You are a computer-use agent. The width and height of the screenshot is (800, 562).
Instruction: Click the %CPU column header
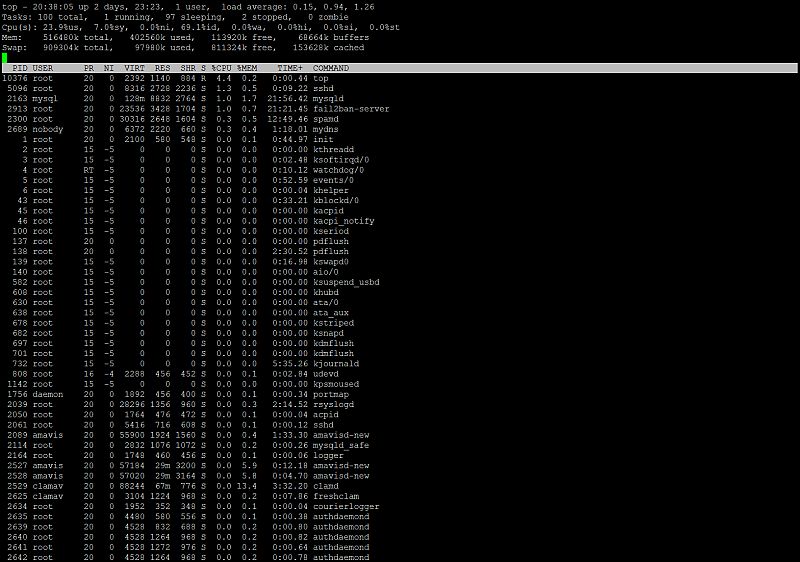click(220, 68)
